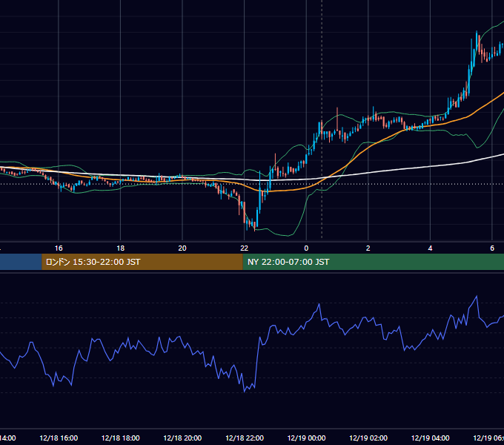The height and width of the screenshot is (445, 504).
Task: Click the 12/19 00:00 date label
Action: (306, 438)
